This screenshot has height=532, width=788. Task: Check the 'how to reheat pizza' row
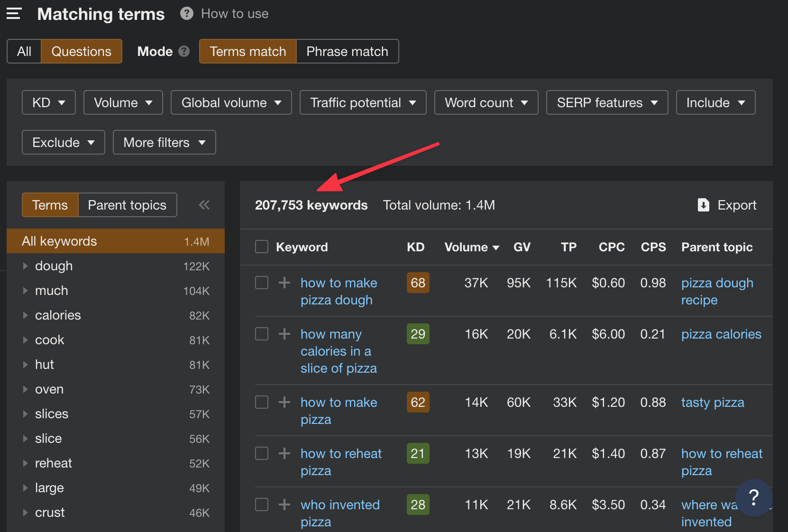point(262,453)
